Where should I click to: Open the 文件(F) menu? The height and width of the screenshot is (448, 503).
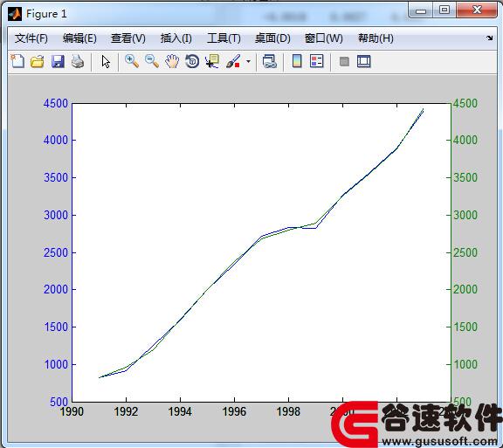[x=31, y=38]
